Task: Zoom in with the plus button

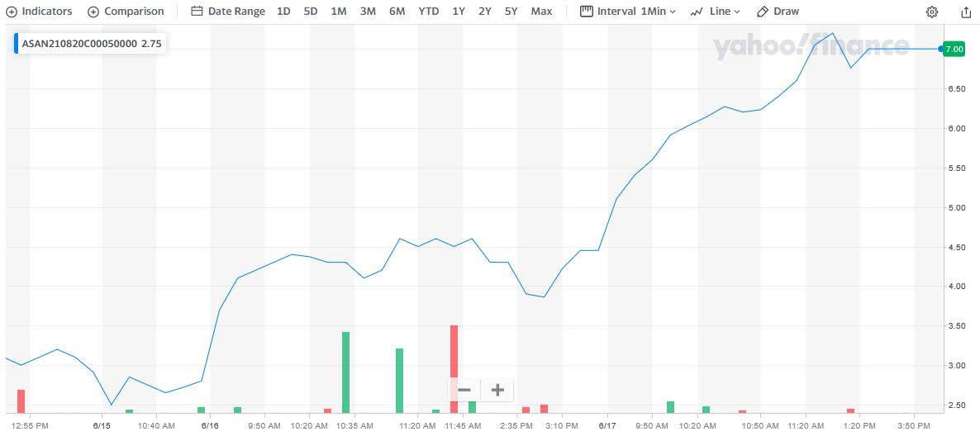Action: point(497,390)
